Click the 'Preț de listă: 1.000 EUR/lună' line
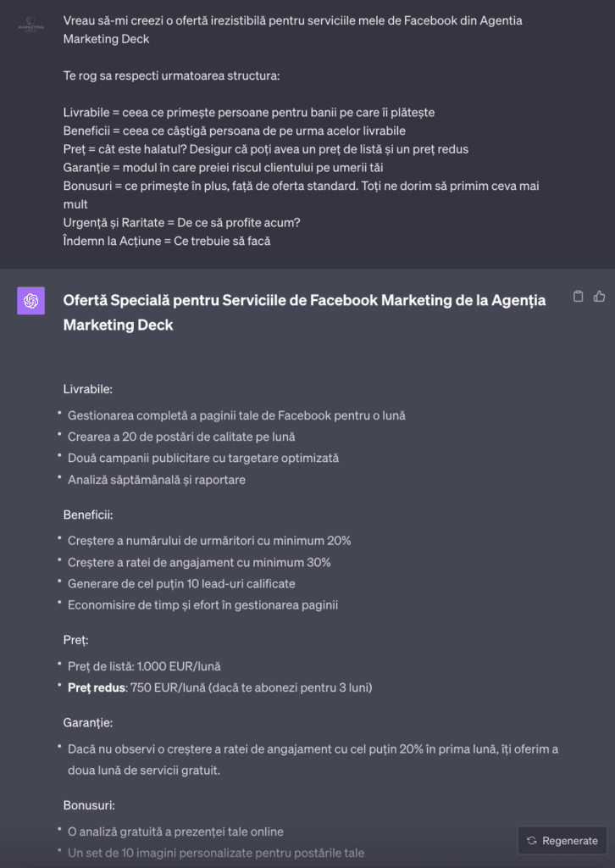 (144, 666)
